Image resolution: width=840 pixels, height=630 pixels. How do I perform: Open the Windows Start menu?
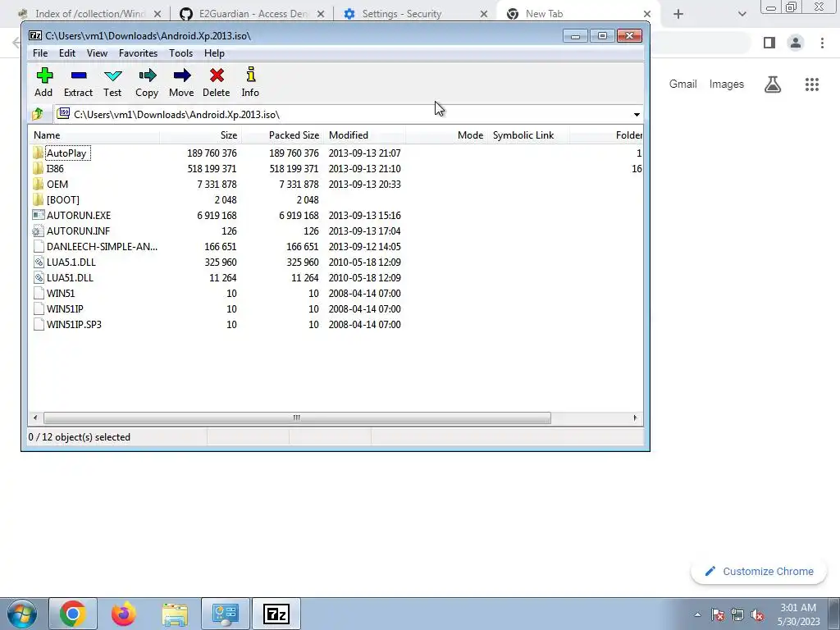point(22,614)
